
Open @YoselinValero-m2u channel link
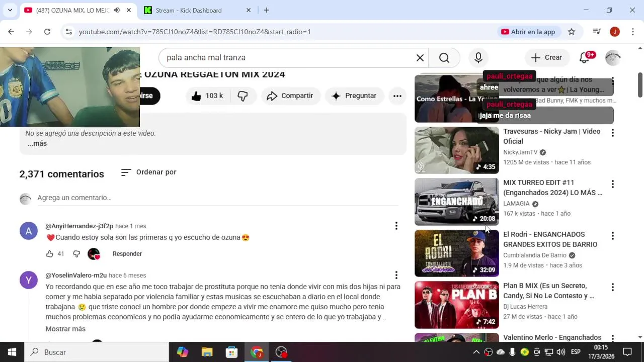pyautogui.click(x=76, y=276)
